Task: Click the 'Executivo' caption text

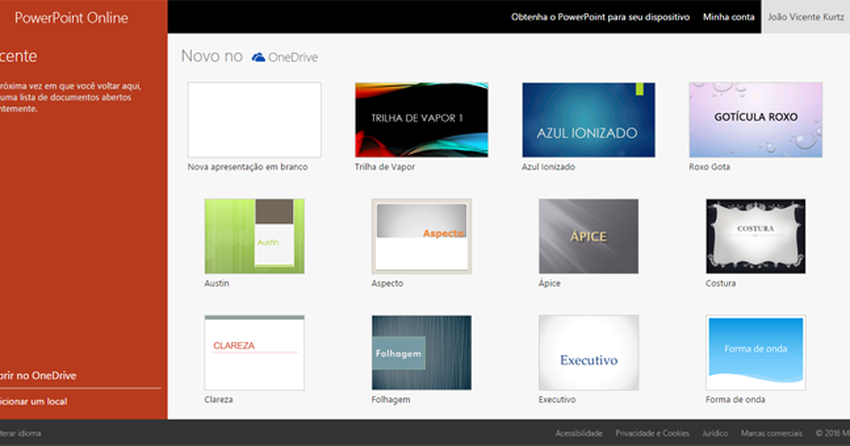Action: 557,399
